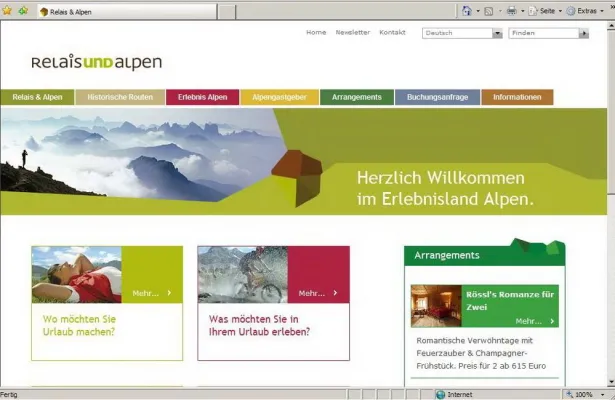Click Mehr... under Rössl's Romanze
The height and width of the screenshot is (400, 615).
(535, 321)
